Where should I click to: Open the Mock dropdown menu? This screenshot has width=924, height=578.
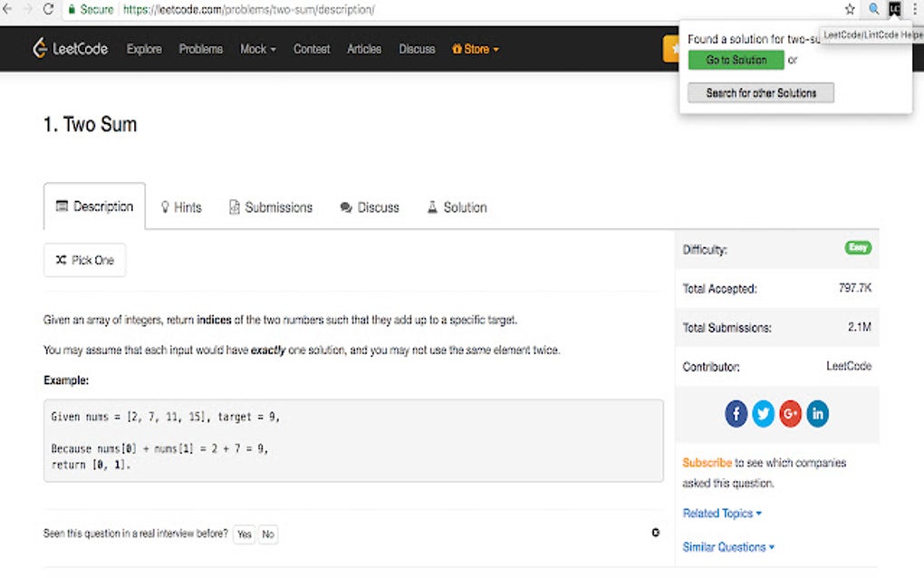click(257, 49)
